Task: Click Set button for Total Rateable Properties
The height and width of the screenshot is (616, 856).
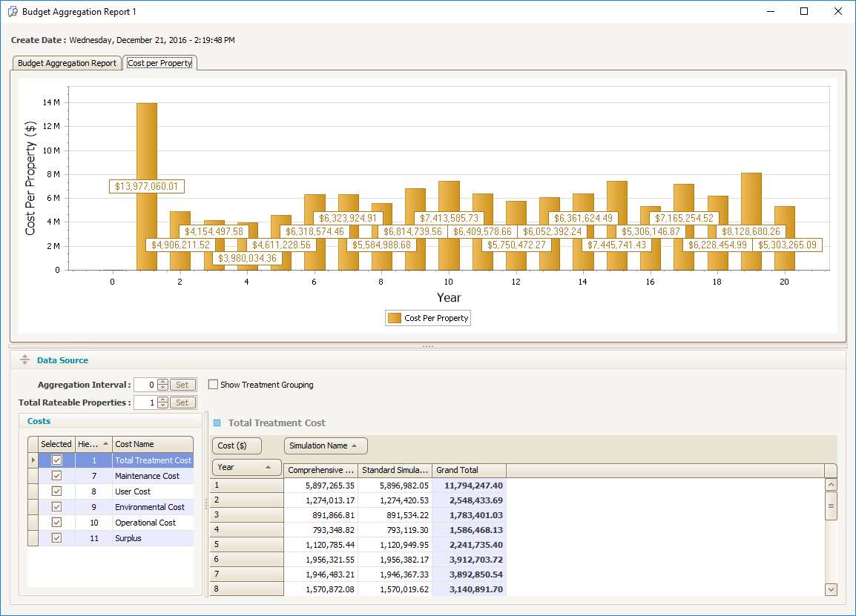Action: pyautogui.click(x=183, y=403)
